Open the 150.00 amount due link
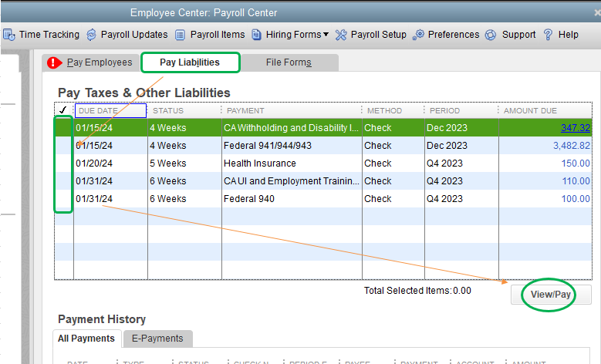601x364 pixels. pos(576,163)
